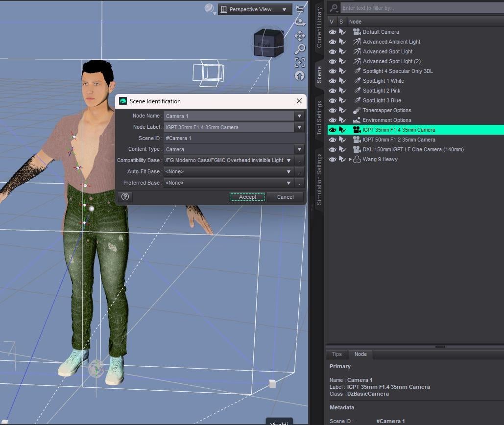Click the Node Name field
504x425 pixels.
229,116
